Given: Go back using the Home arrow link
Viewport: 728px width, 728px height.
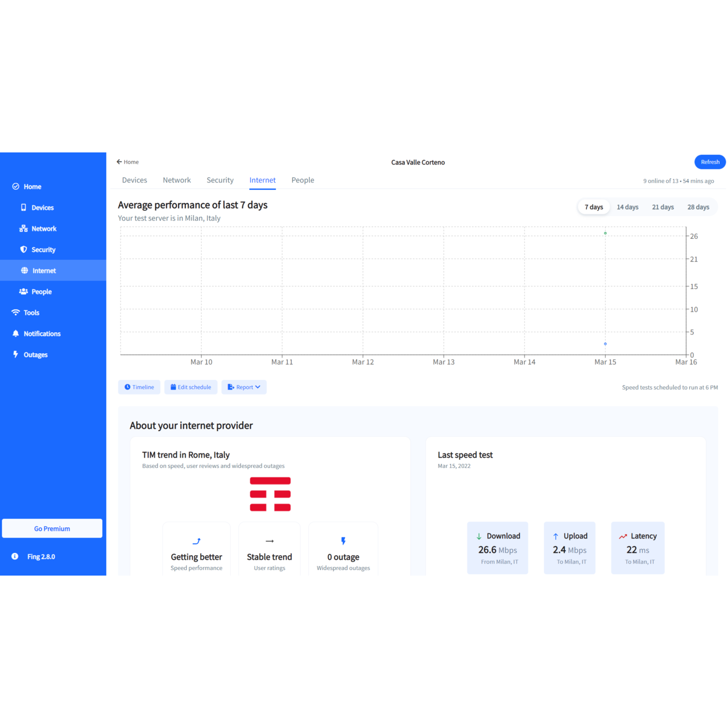Looking at the screenshot, I should (127, 162).
